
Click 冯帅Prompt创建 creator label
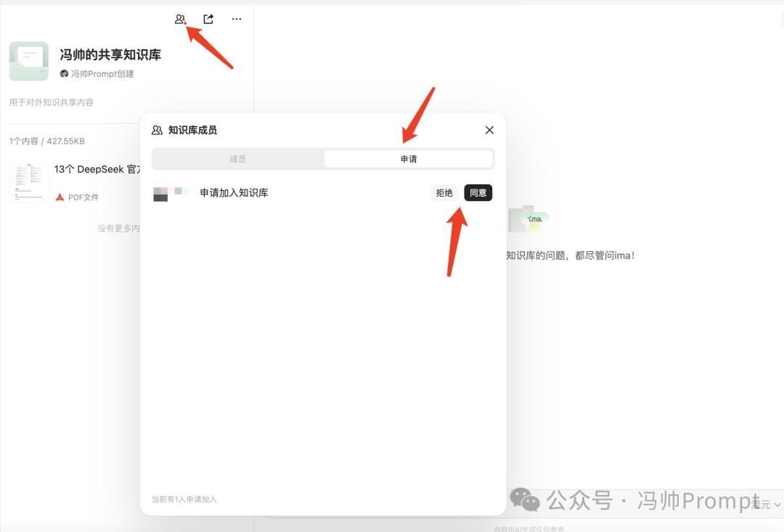coord(102,73)
